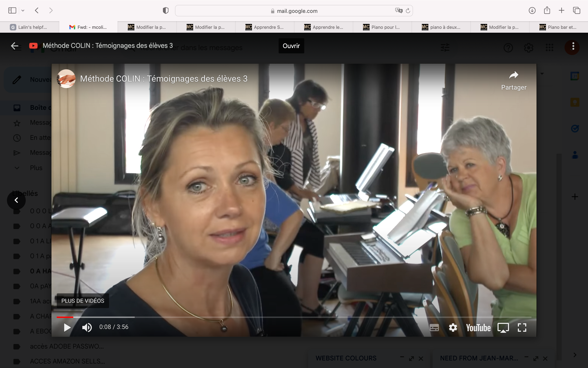Click the PLUS DE VIDÉOS button

tap(83, 301)
